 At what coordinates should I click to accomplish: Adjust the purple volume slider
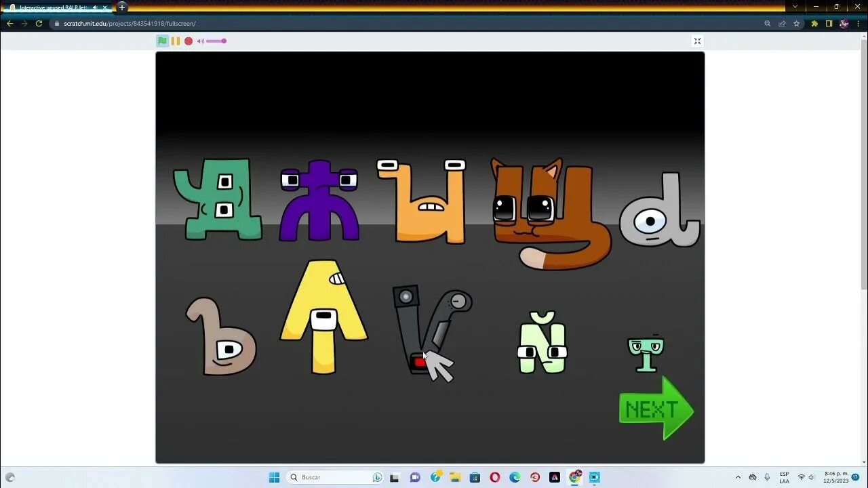(x=216, y=41)
